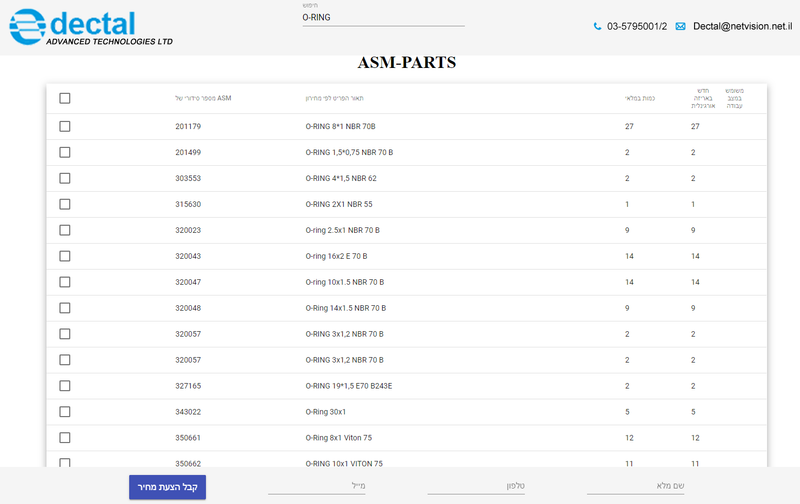Select checkbox for O-RING 4*1,5 NBR 62

65,178
